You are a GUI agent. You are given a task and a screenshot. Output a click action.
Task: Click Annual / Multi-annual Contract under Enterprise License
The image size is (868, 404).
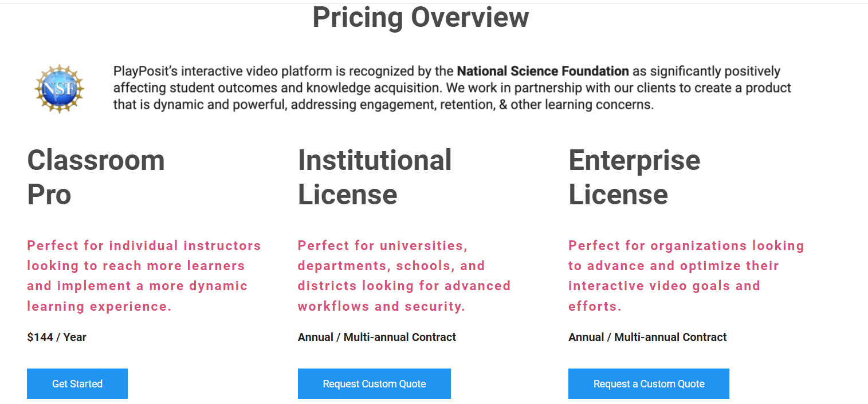coord(647,337)
